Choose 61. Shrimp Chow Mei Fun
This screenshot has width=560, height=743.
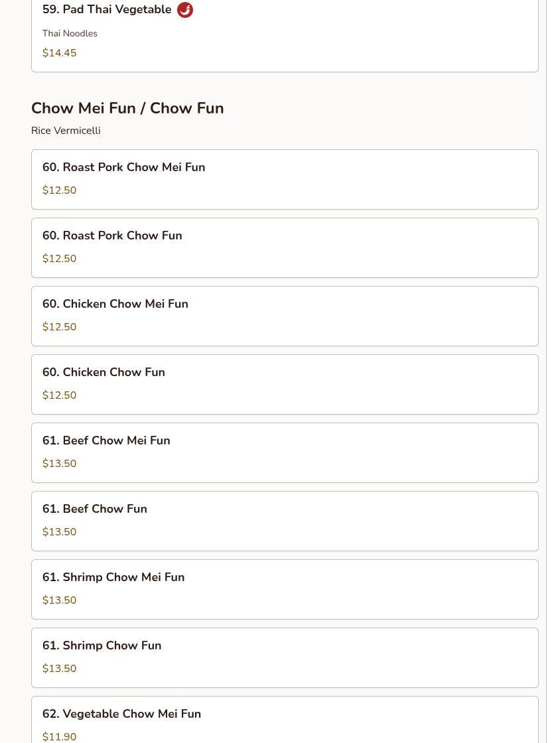[x=285, y=589]
